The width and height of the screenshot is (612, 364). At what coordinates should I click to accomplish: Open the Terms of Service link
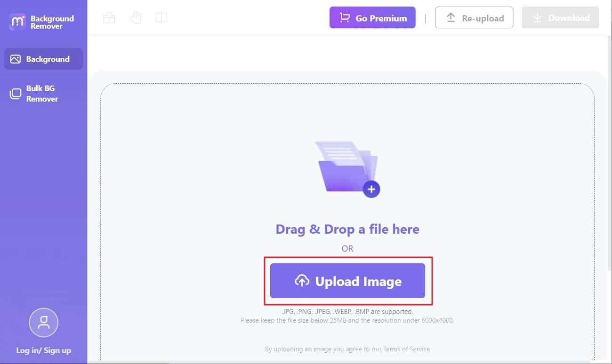(406, 349)
